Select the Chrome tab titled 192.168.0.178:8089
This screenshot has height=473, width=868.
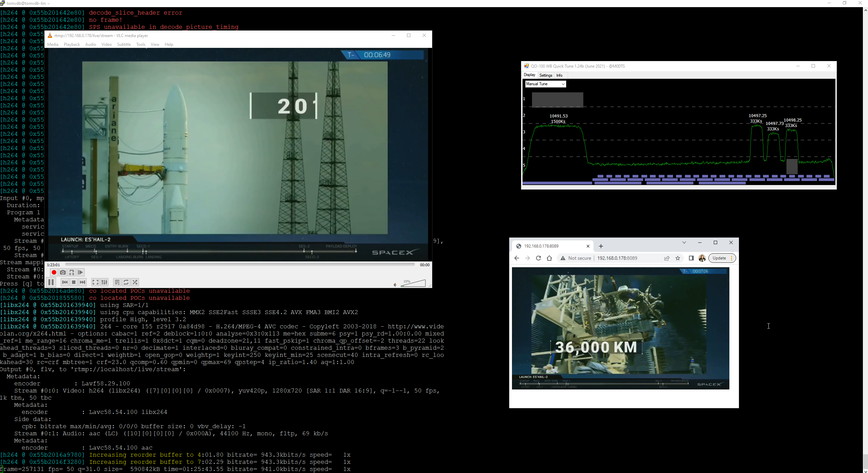click(x=552, y=246)
